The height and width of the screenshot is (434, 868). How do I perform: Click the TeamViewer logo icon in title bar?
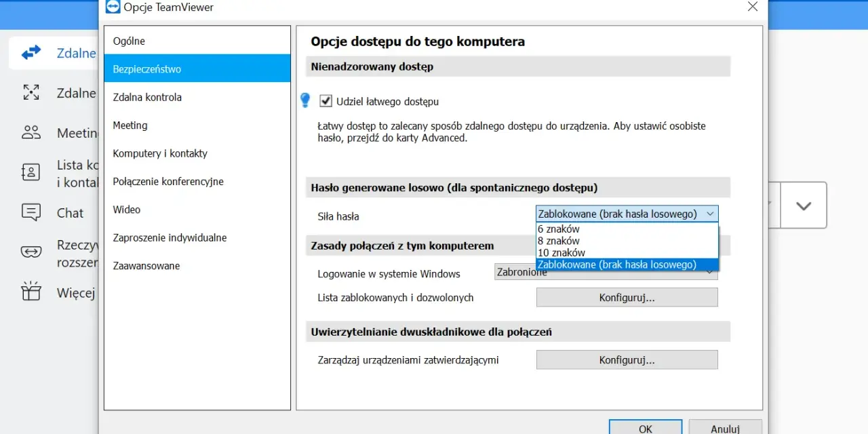(113, 7)
